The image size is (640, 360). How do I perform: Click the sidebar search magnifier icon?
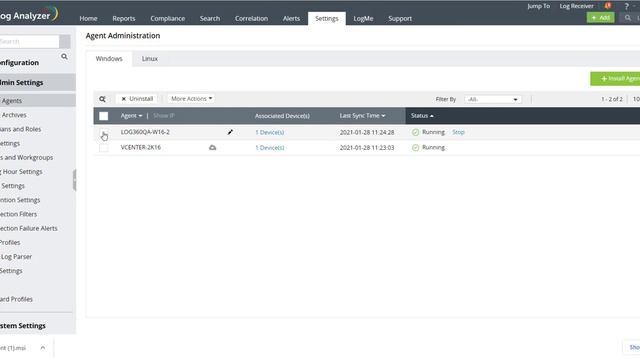[64, 57]
